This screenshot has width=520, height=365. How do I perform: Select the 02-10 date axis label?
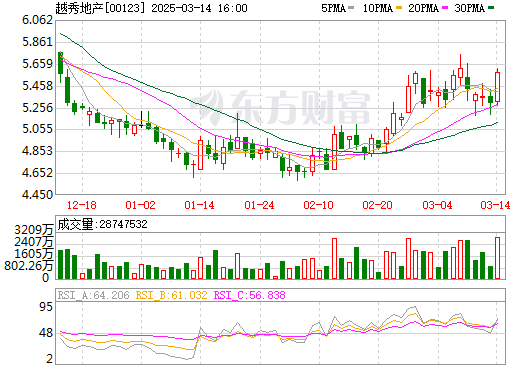[x=318, y=205]
